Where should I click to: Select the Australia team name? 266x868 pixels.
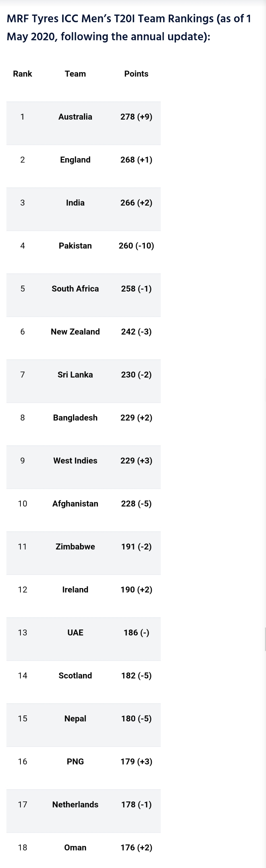(75, 117)
